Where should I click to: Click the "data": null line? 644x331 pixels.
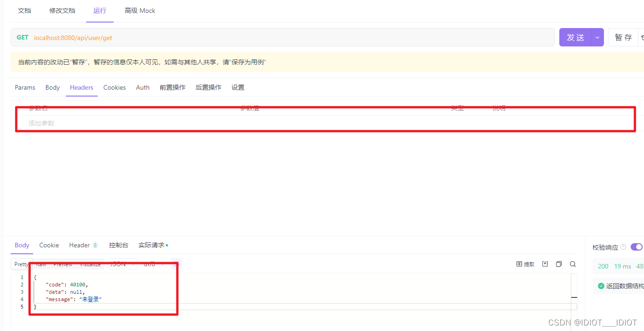point(65,292)
